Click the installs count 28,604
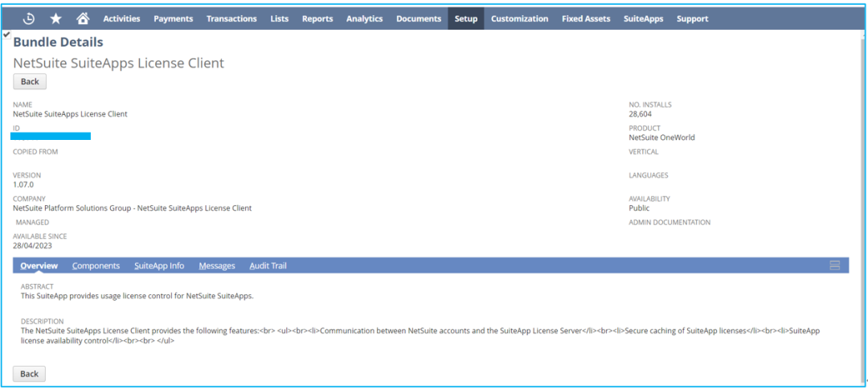This screenshot has height=390, width=868. (x=641, y=114)
